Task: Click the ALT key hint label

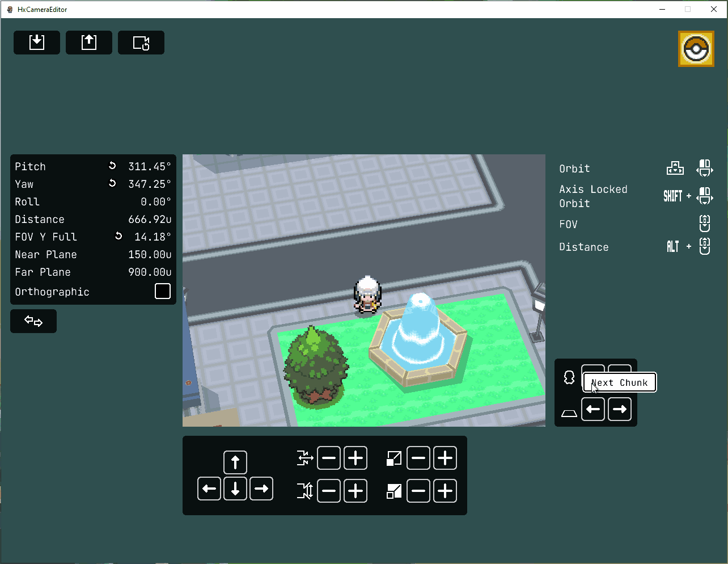Action: [x=673, y=246]
